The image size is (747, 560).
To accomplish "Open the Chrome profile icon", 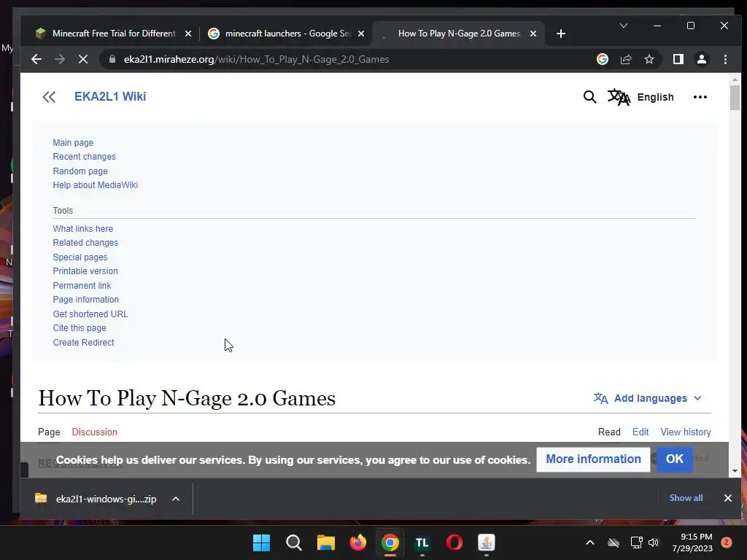I will 701,59.
